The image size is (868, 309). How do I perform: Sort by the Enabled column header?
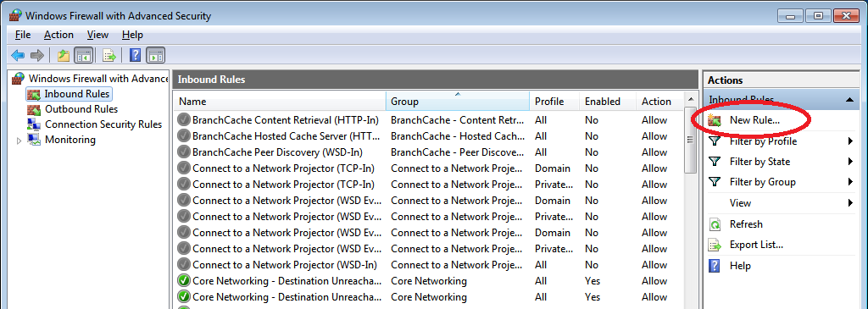607,102
